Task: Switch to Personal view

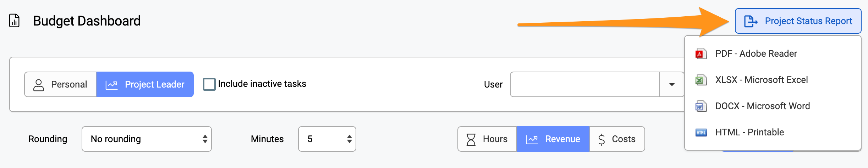Action: tap(60, 84)
